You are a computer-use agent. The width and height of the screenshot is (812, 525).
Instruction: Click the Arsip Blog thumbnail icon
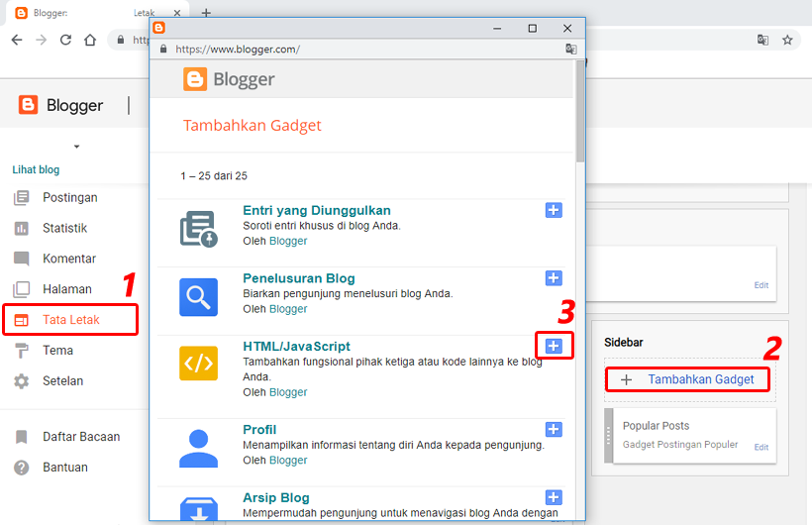click(198, 509)
